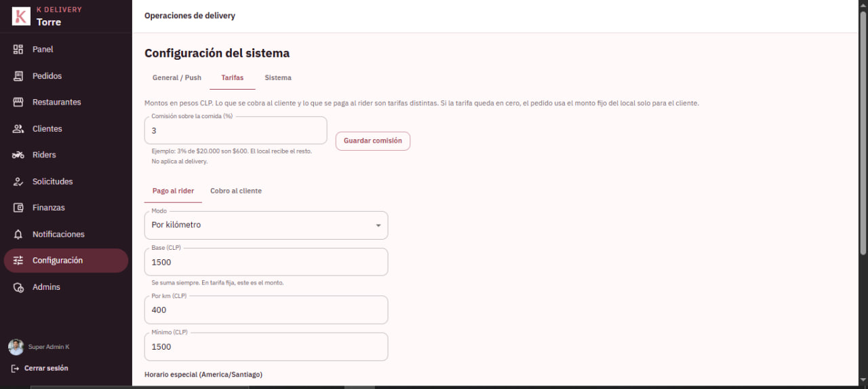The image size is (868, 389).
Task: Click the Super Admin K avatar
Action: click(16, 347)
